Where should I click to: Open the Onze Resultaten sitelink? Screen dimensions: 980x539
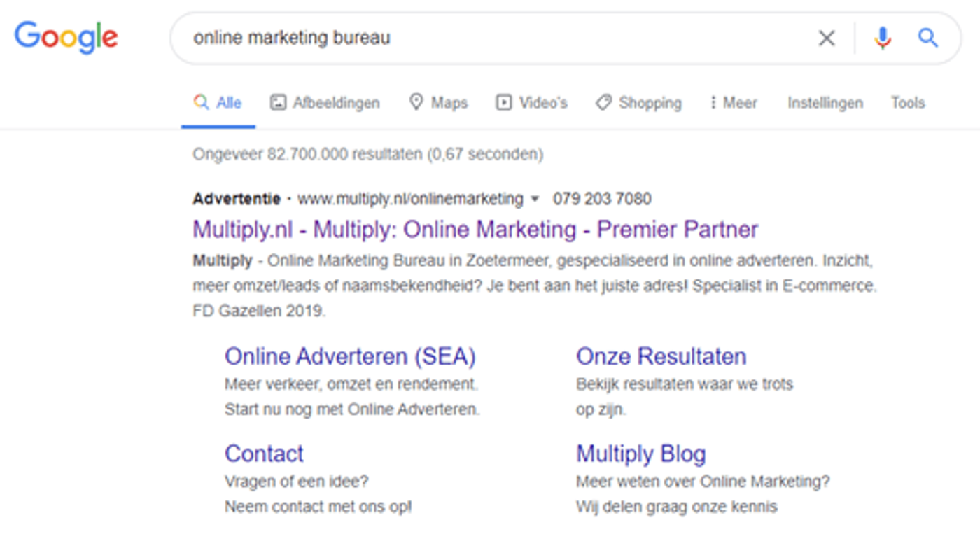coord(661,356)
